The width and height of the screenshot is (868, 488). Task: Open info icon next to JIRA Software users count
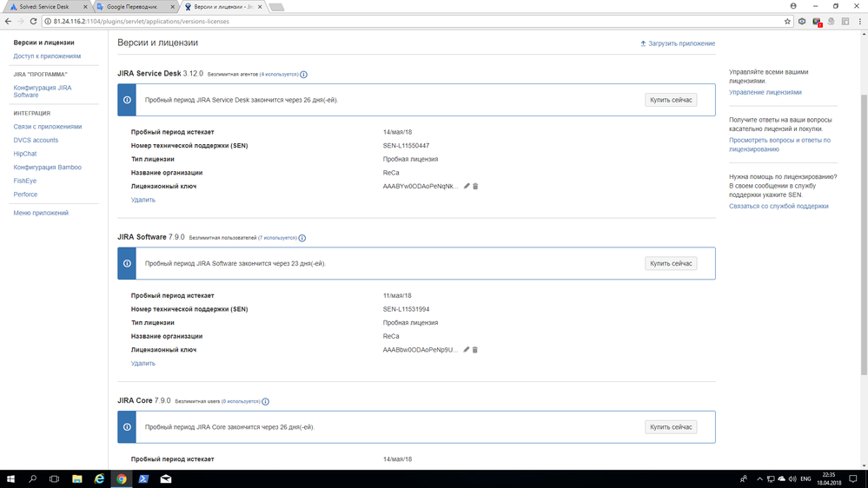pos(301,238)
